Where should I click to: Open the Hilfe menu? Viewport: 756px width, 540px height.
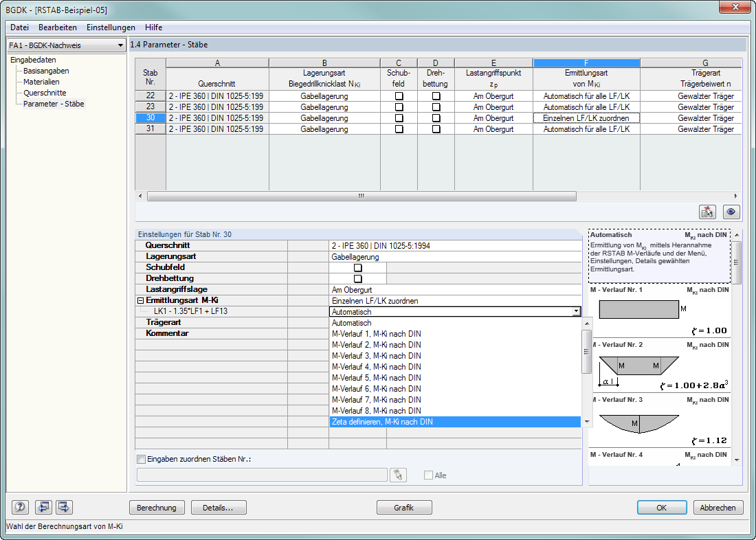[x=153, y=27]
